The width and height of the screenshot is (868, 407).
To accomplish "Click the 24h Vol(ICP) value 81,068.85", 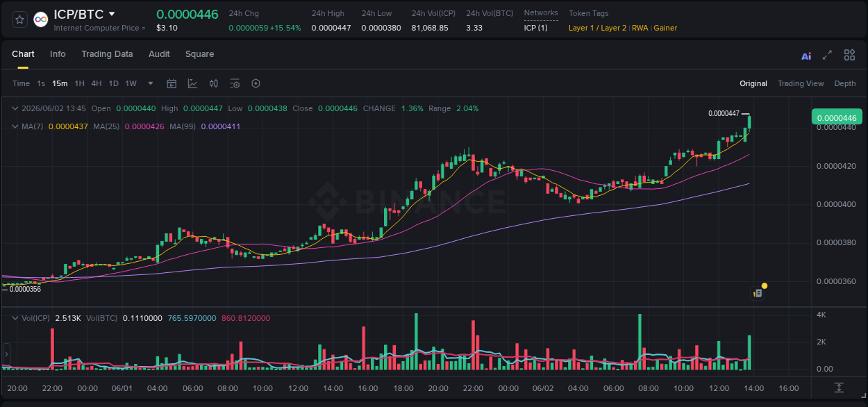I will [x=430, y=28].
